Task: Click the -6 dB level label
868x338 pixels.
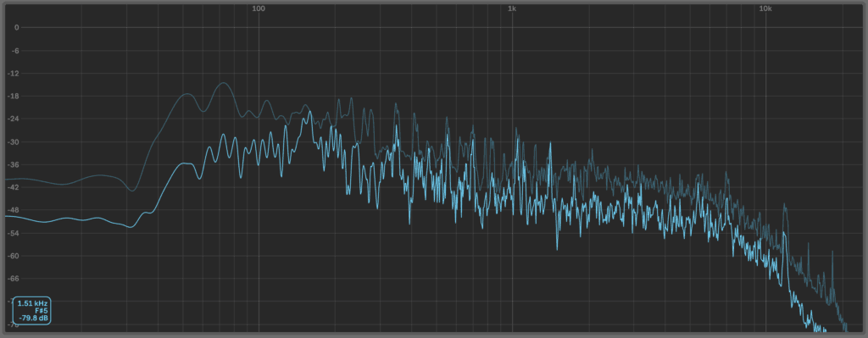Action: coord(14,50)
